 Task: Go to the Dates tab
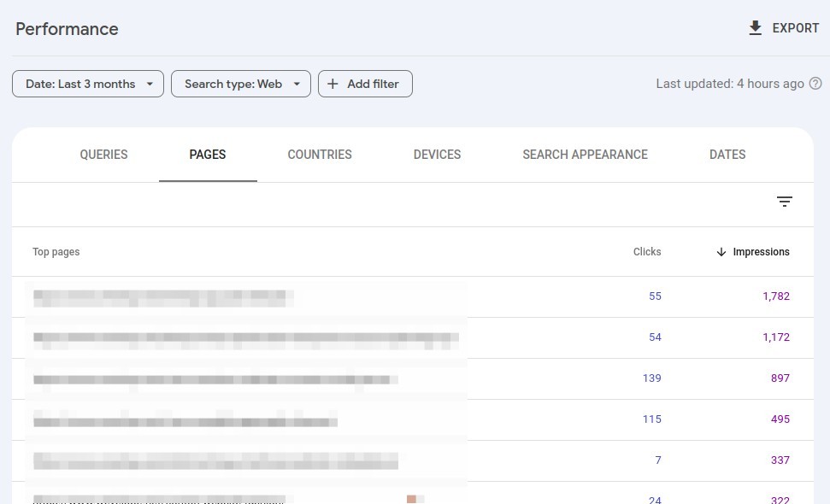[x=727, y=155]
